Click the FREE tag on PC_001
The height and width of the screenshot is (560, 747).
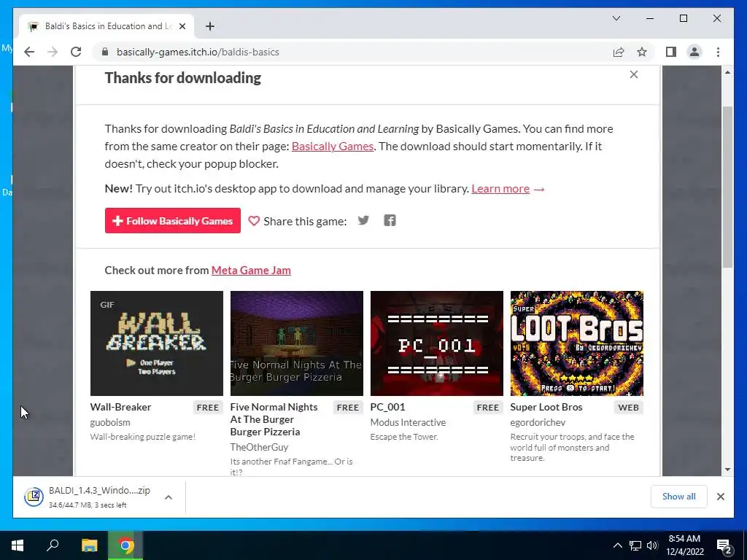pyautogui.click(x=488, y=408)
